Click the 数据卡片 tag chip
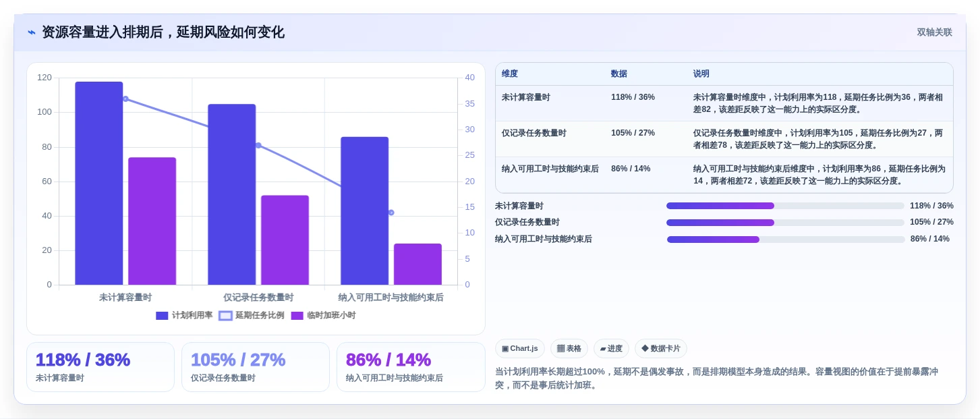This screenshot has height=419, width=980. click(x=661, y=349)
